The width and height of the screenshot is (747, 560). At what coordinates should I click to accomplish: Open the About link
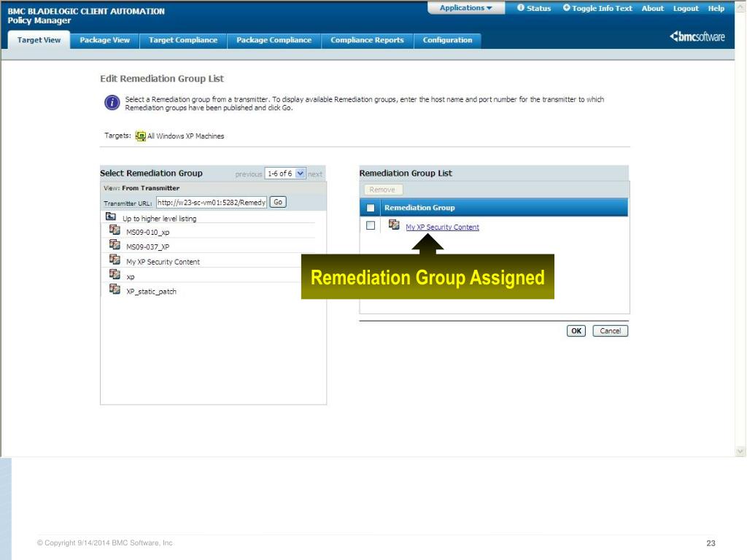(653, 9)
